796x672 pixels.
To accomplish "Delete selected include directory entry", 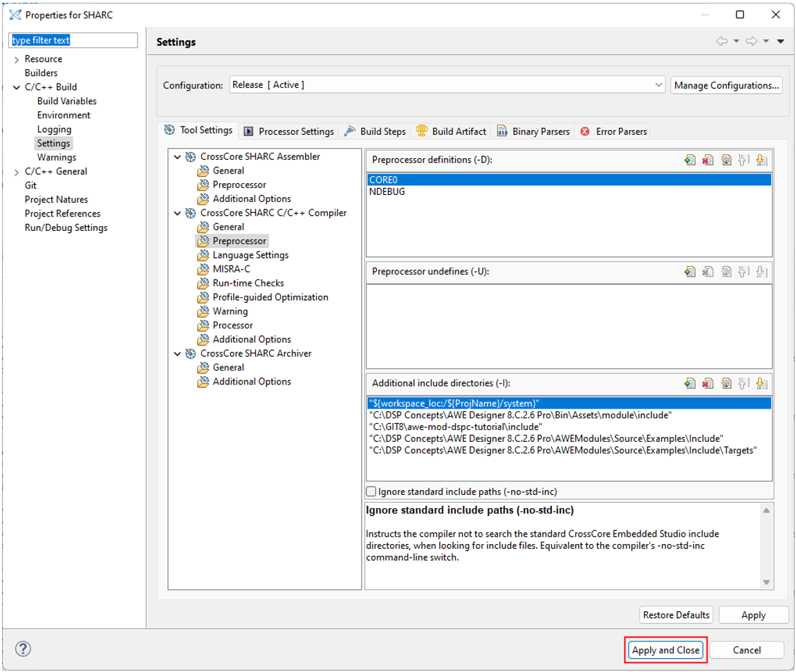I will (x=707, y=383).
